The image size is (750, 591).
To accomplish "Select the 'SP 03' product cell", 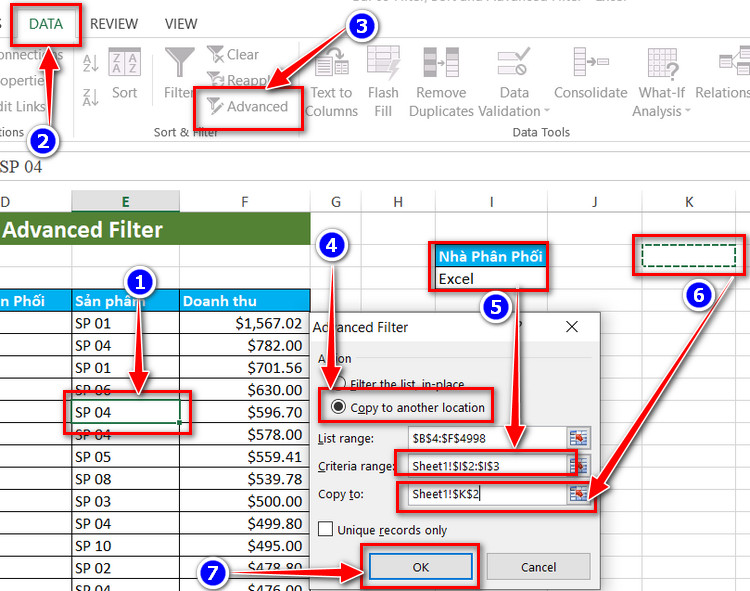I will (125, 501).
